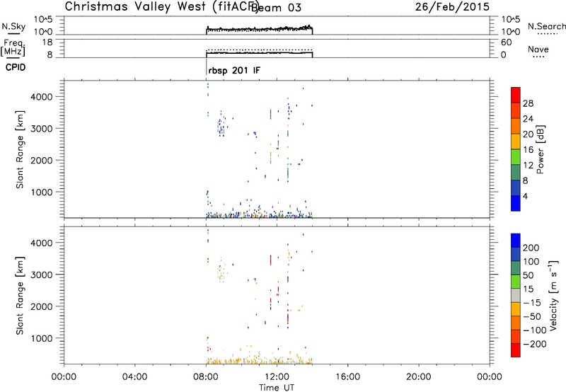Pick the top blue Velocity segment above 200

pos(516,241)
